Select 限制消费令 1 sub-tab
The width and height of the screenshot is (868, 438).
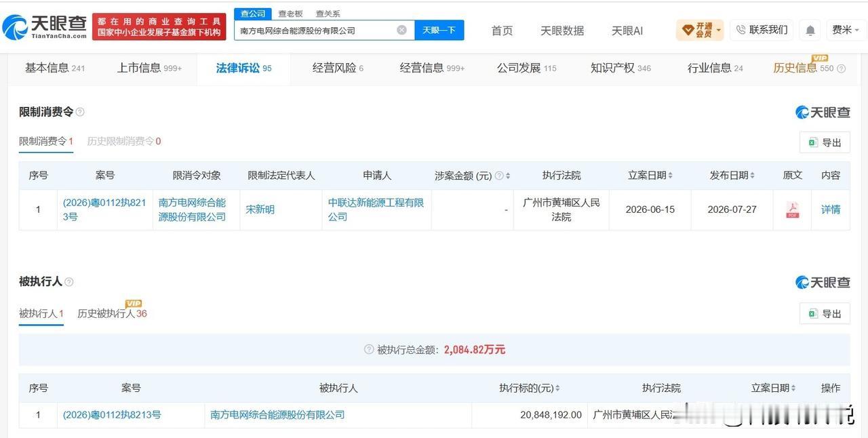pyautogui.click(x=46, y=142)
